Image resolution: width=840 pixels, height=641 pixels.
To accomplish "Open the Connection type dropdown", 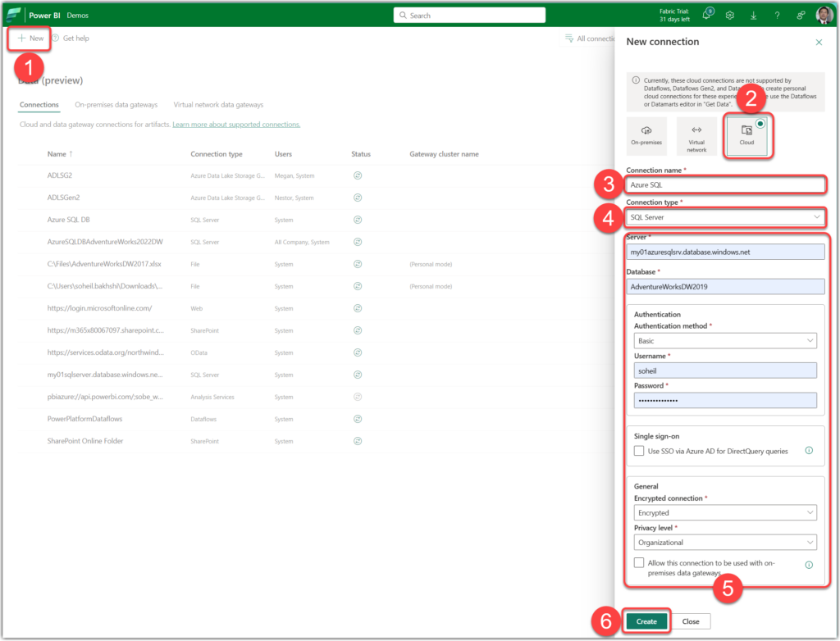I will (725, 217).
